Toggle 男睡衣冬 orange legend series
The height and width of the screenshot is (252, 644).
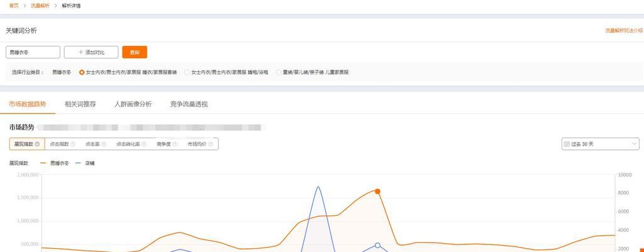55,163
